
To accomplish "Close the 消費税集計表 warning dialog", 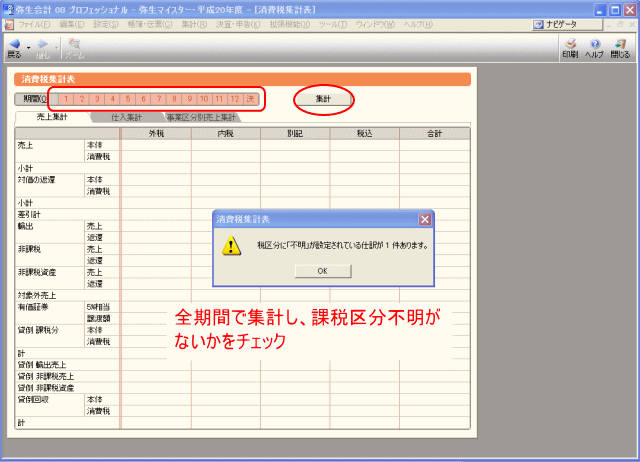I will click(425, 220).
